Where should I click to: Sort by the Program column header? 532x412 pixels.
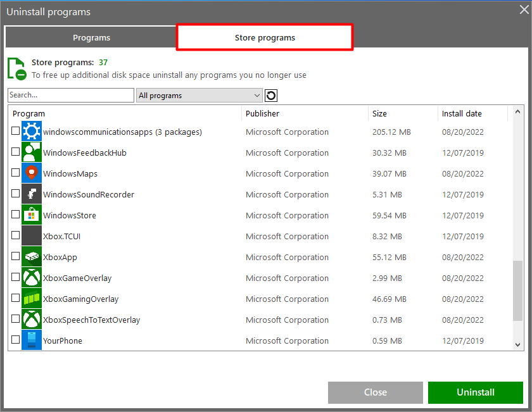[x=28, y=113]
